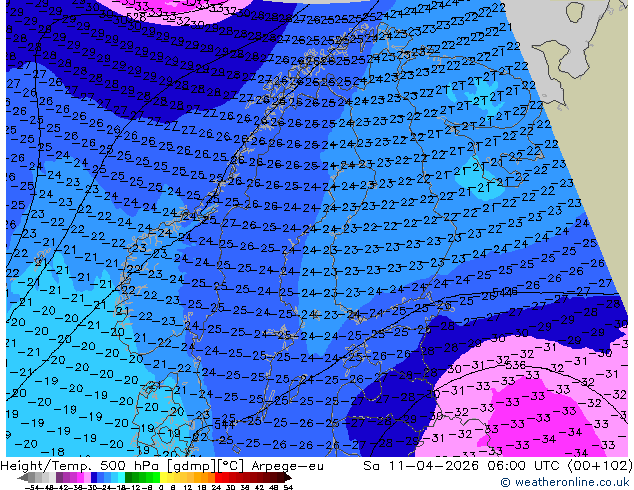Click the left gray arrow end of legend
Screen dimensions: 634x490
coord(23,477)
